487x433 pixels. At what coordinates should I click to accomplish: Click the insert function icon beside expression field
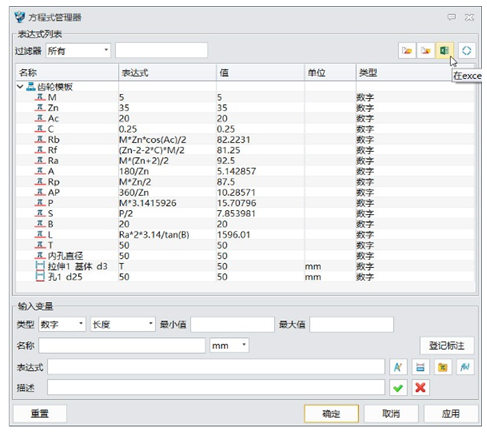point(398,367)
